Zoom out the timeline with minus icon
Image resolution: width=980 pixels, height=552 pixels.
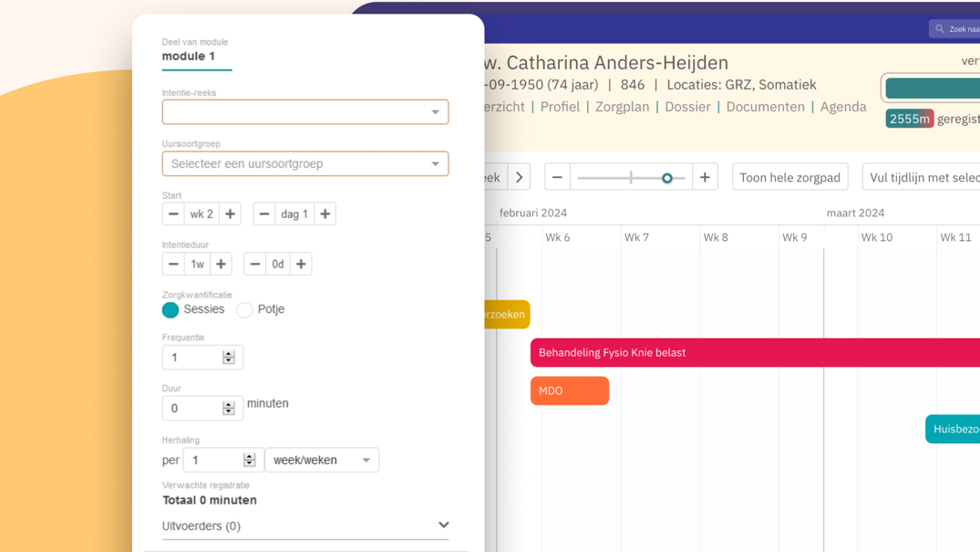557,177
